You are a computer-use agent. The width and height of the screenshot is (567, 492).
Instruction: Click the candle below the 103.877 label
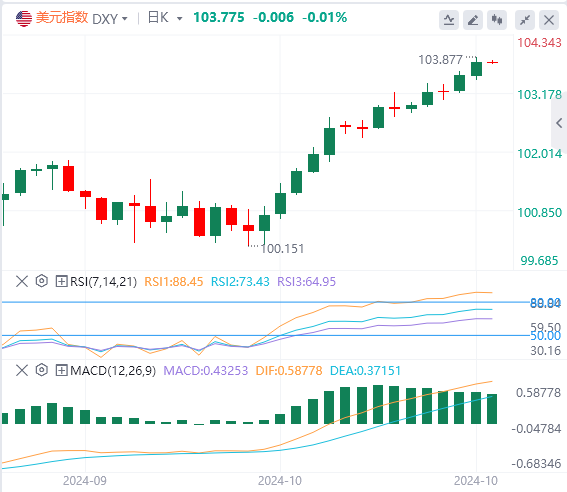[x=477, y=68]
